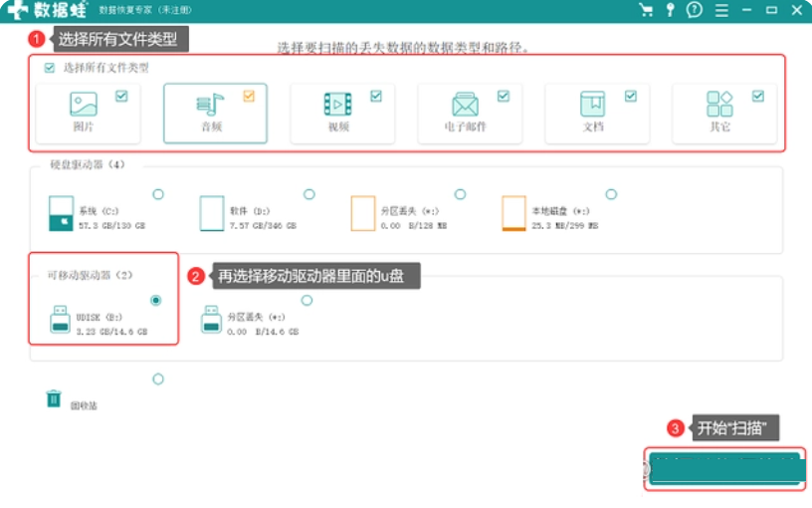Click the 回收站 recycle bin icon
The width and height of the screenshot is (812, 508).
[54, 398]
